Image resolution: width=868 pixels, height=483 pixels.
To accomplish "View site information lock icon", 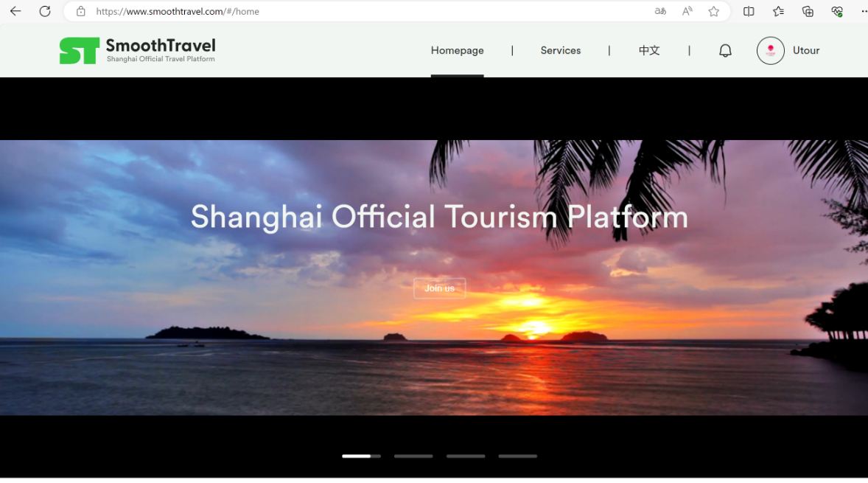I will (81, 11).
